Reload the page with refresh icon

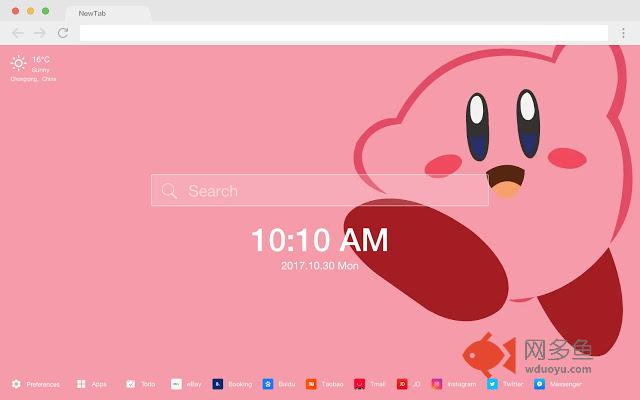[63, 33]
